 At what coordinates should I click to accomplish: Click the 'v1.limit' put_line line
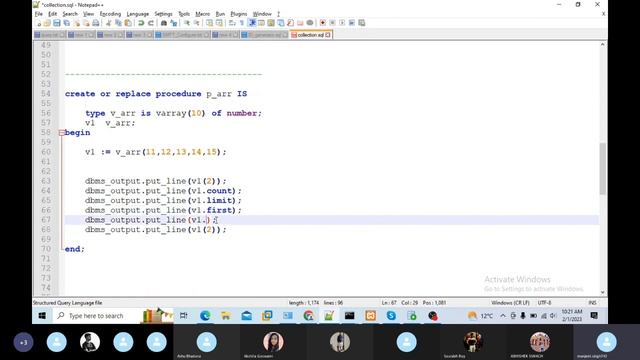point(163,200)
